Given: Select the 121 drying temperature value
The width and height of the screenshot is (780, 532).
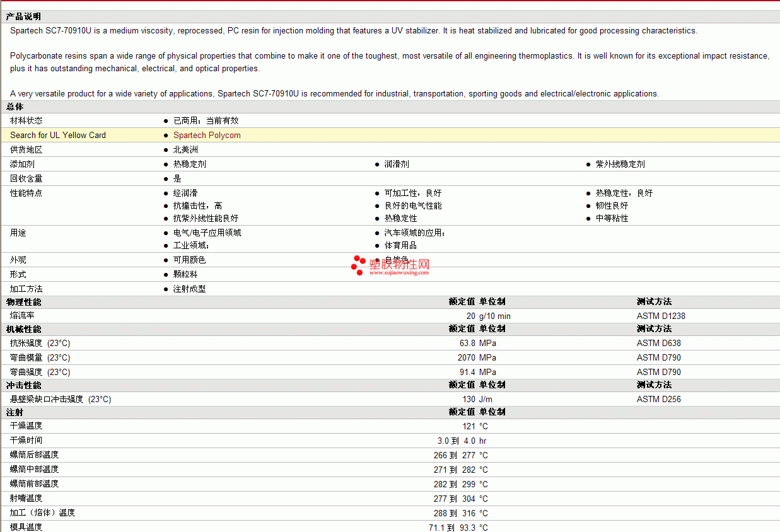Looking at the screenshot, I should [x=469, y=426].
